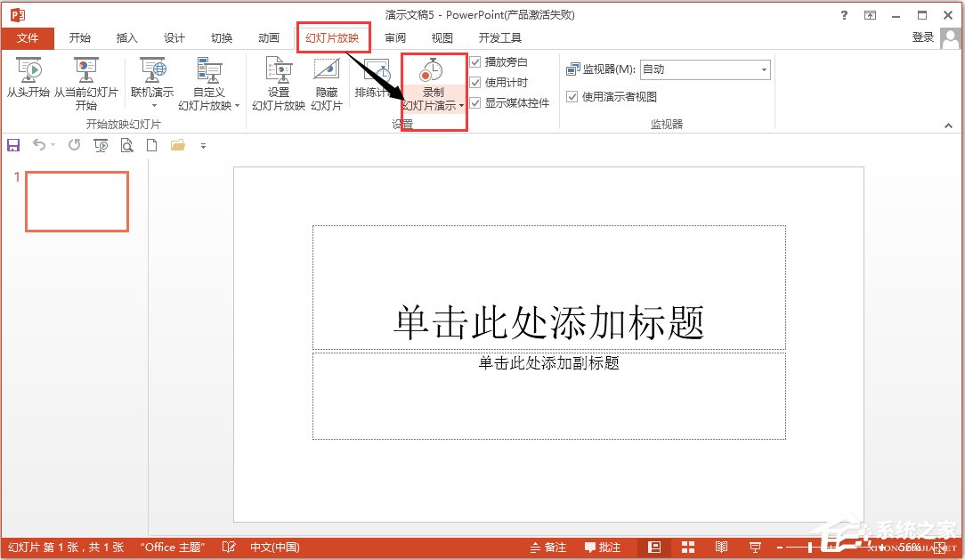
Task: Switch to Reading view icon
Action: coord(721,547)
